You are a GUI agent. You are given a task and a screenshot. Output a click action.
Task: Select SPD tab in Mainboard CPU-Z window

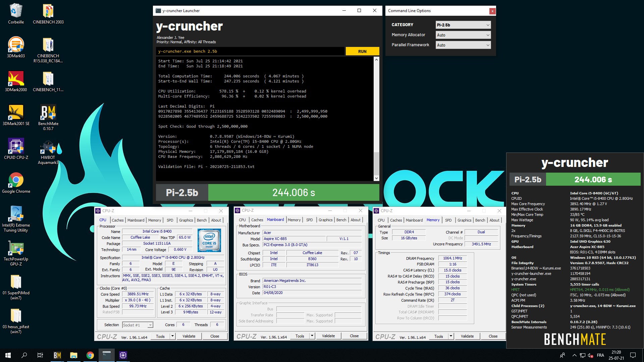click(x=310, y=220)
